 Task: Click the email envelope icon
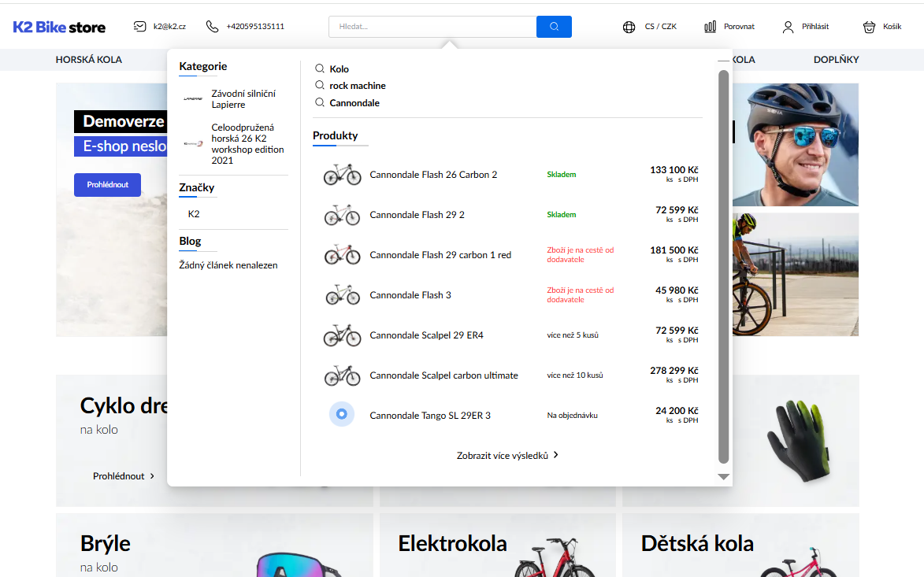point(139,27)
